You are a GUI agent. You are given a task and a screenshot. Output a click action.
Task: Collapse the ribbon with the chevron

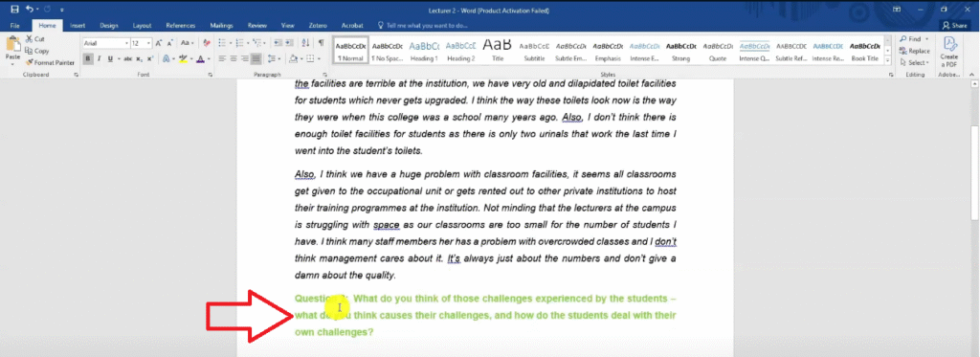click(972, 75)
